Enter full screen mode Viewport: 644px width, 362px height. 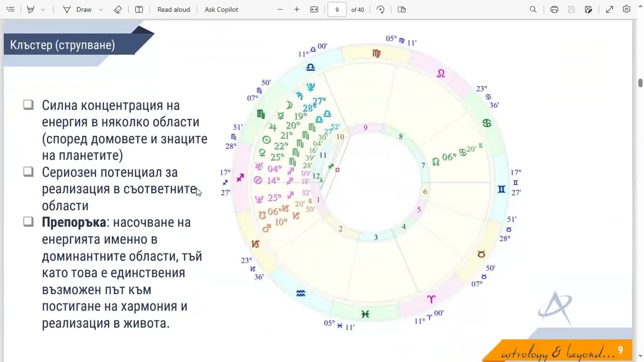tap(610, 10)
